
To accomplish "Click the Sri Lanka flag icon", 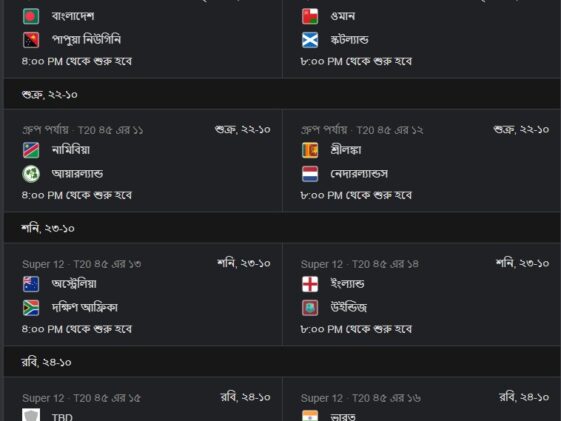I will tap(310, 150).
